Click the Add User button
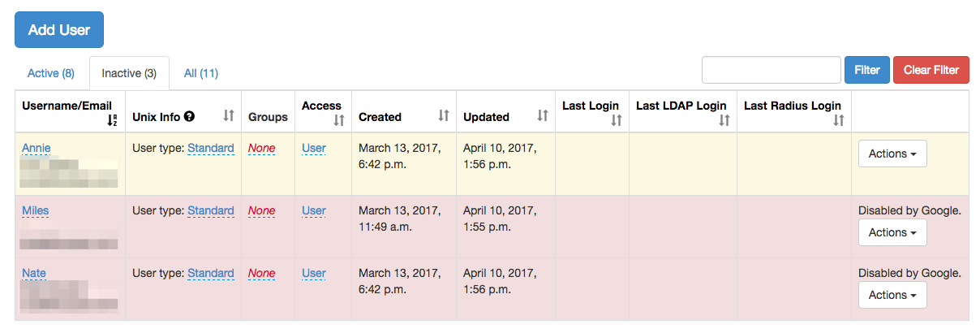980x329 pixels. tap(59, 30)
